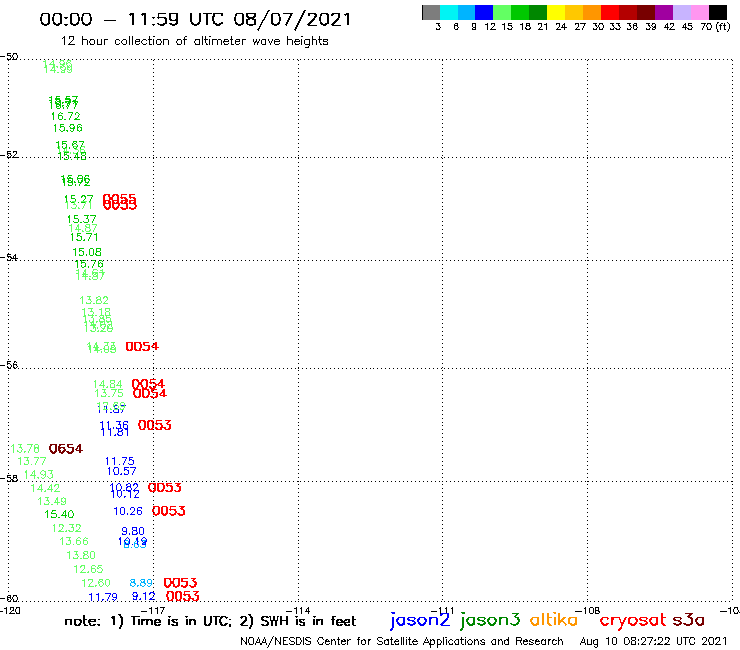Click the blue wave height value '10.26'
Image resolution: width=740 pixels, height=650 pixels.
pos(128,511)
